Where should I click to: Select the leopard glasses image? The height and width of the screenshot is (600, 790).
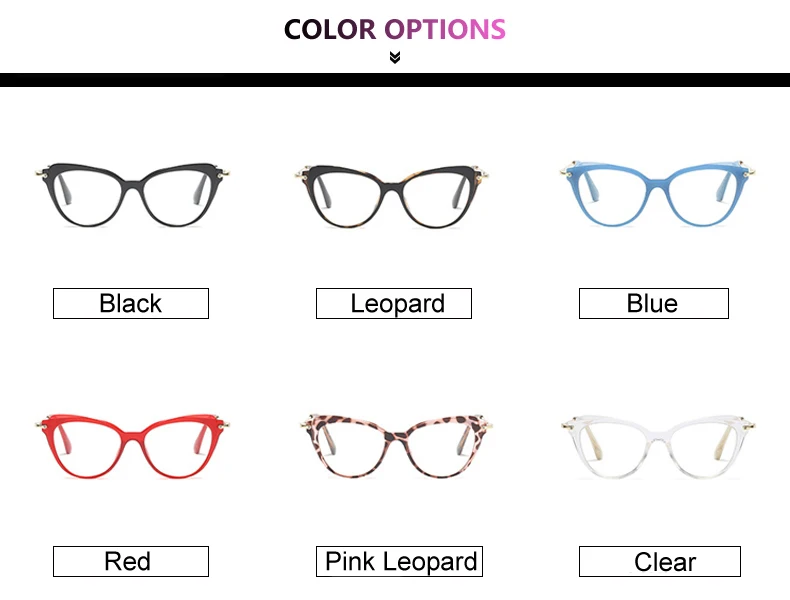pyautogui.click(x=391, y=196)
